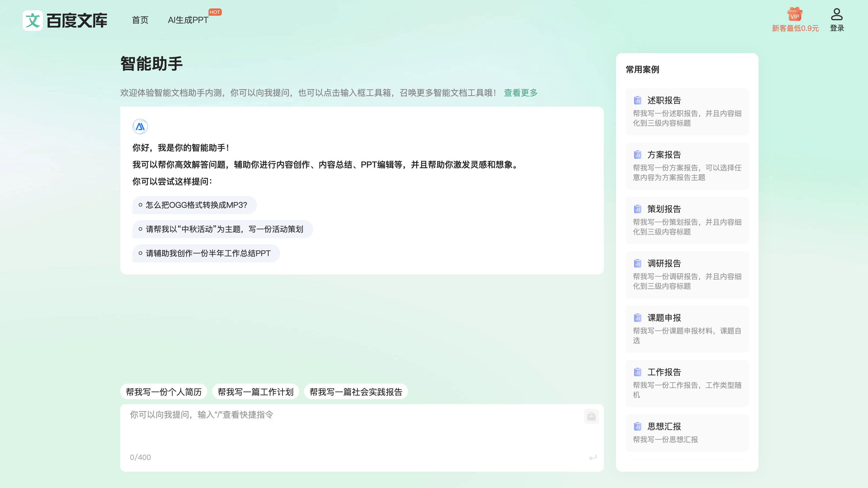The image size is (868, 488).
Task: Click the 方案报告 card icon
Action: (x=637, y=155)
